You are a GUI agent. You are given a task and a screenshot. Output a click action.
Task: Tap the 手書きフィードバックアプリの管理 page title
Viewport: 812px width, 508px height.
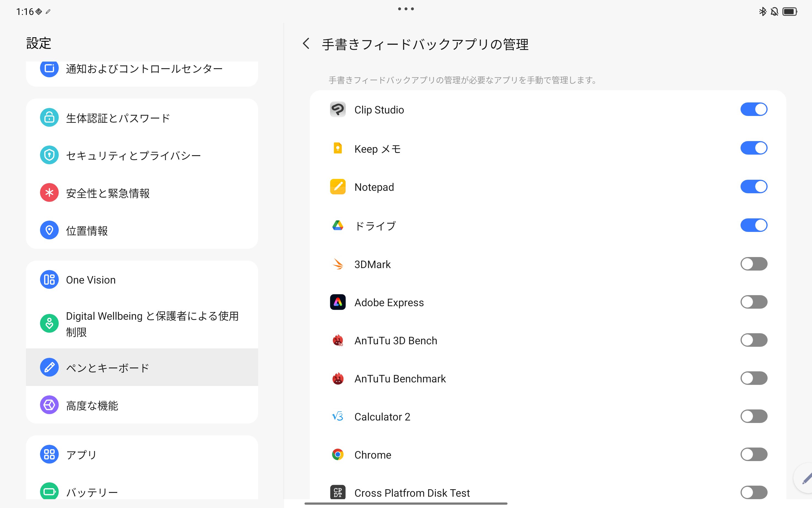pyautogui.click(x=425, y=44)
